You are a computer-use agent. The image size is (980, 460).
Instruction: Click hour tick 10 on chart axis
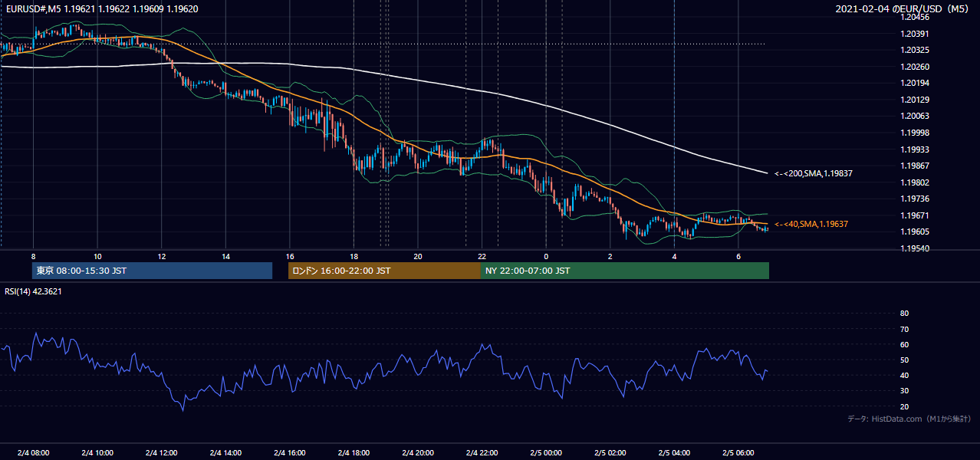click(x=97, y=255)
